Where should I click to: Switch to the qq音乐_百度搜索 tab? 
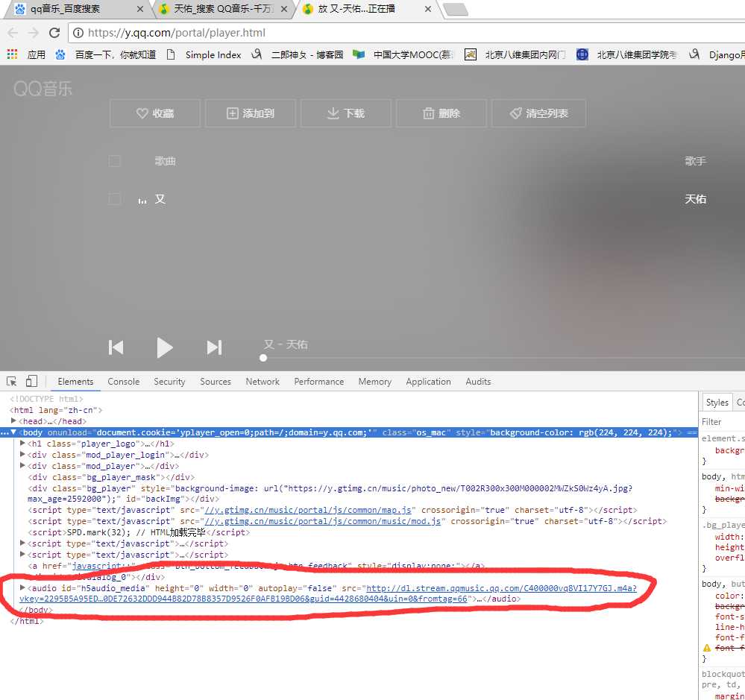(x=78, y=9)
